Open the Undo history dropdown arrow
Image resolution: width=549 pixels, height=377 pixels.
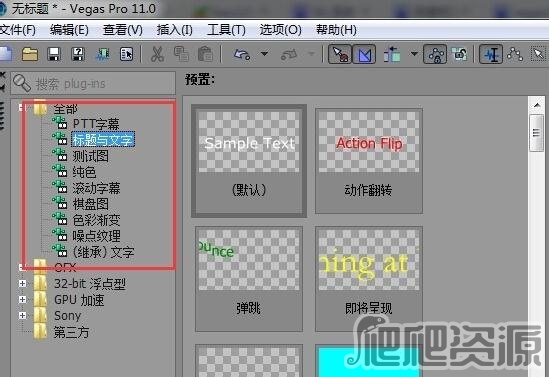pyautogui.click(x=265, y=54)
